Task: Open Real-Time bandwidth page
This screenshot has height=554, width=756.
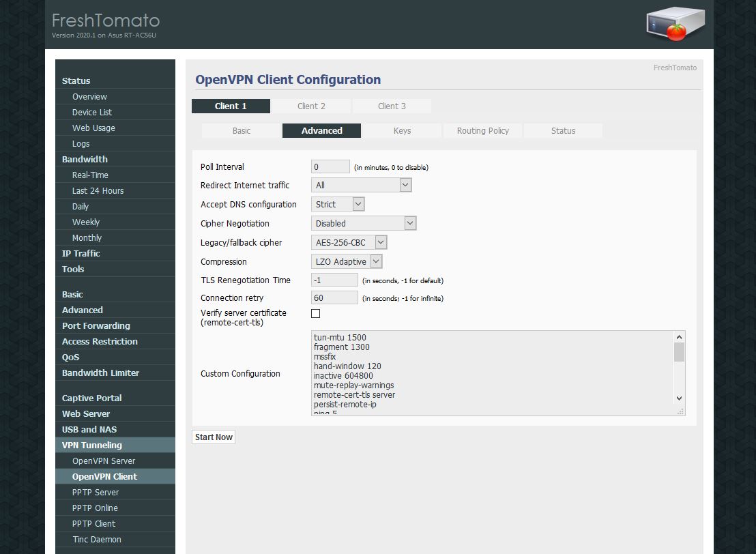Action: click(x=115, y=175)
